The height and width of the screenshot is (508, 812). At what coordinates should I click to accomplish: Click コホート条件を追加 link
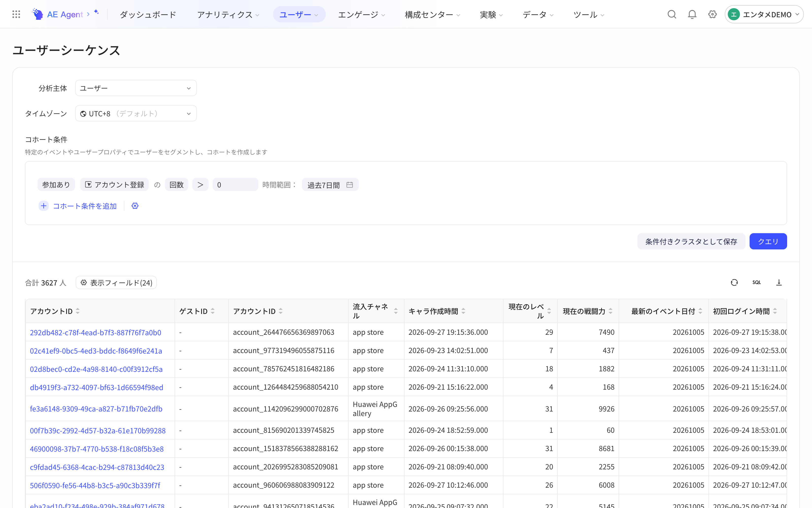(85, 206)
